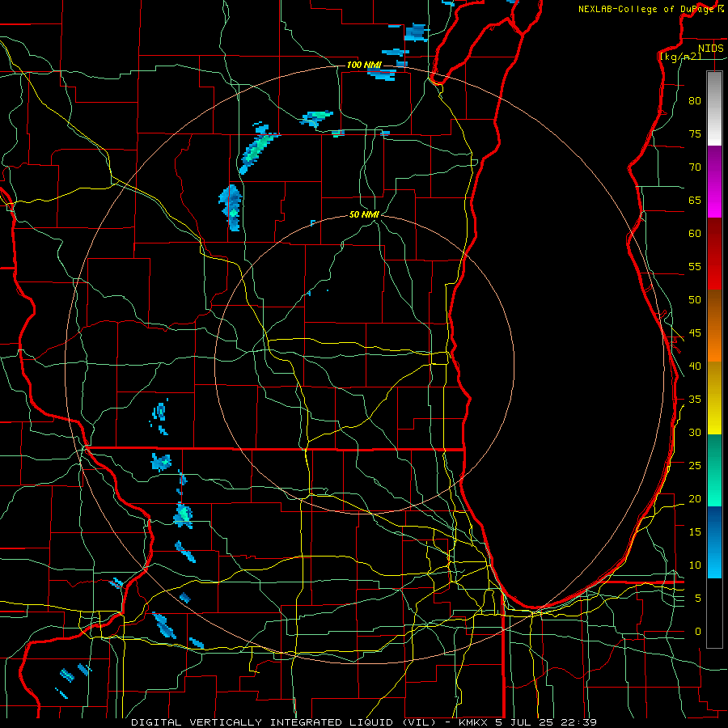Click the 70 value on the color scale
Image resolution: width=728 pixels, height=728 pixels.
(695, 167)
